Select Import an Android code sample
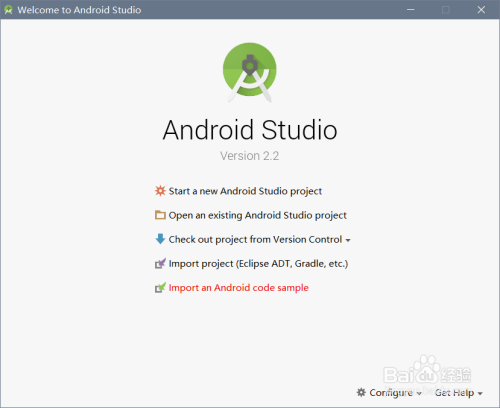 point(238,288)
